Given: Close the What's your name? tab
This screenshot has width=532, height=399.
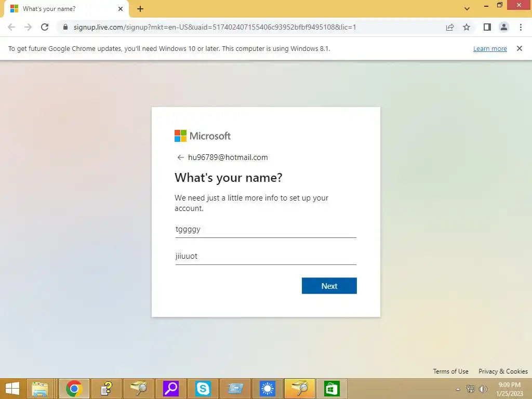Looking at the screenshot, I should click(x=121, y=9).
